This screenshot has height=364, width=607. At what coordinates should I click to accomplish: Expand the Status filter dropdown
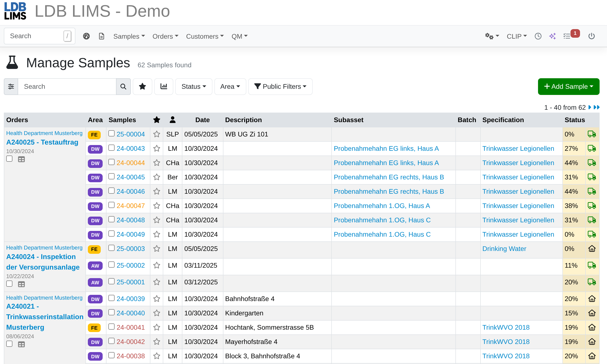tap(194, 86)
